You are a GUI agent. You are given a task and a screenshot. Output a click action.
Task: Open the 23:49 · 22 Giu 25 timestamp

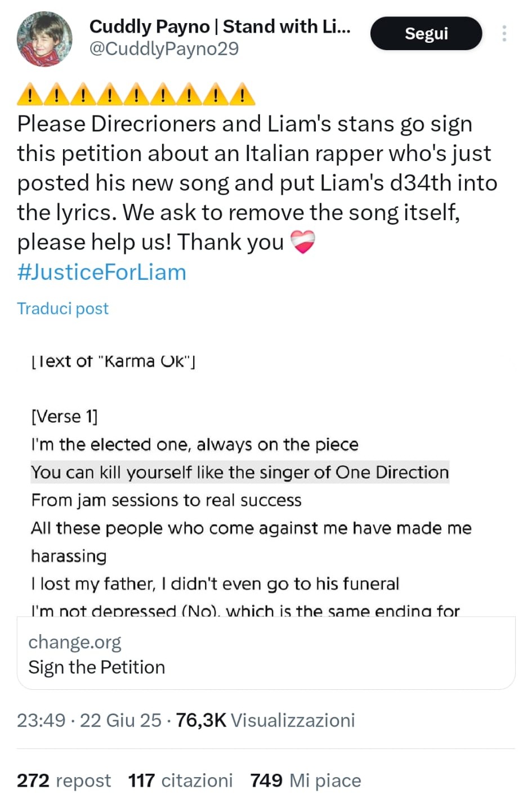click(x=89, y=720)
